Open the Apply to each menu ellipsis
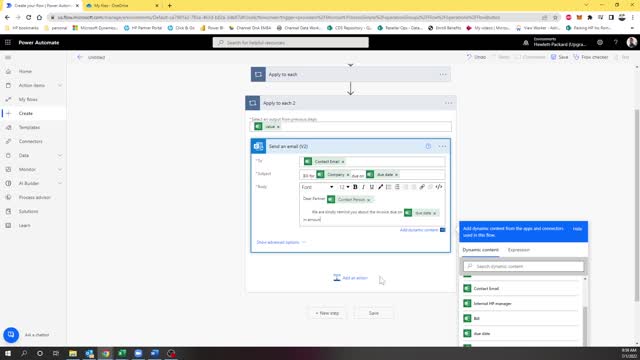This screenshot has width=640, height=360. tap(443, 75)
